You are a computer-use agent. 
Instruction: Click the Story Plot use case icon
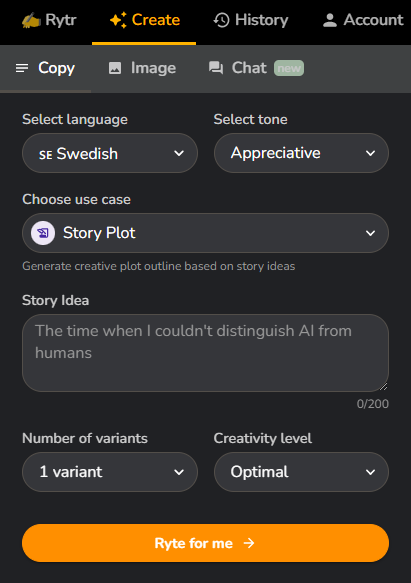[43, 233]
